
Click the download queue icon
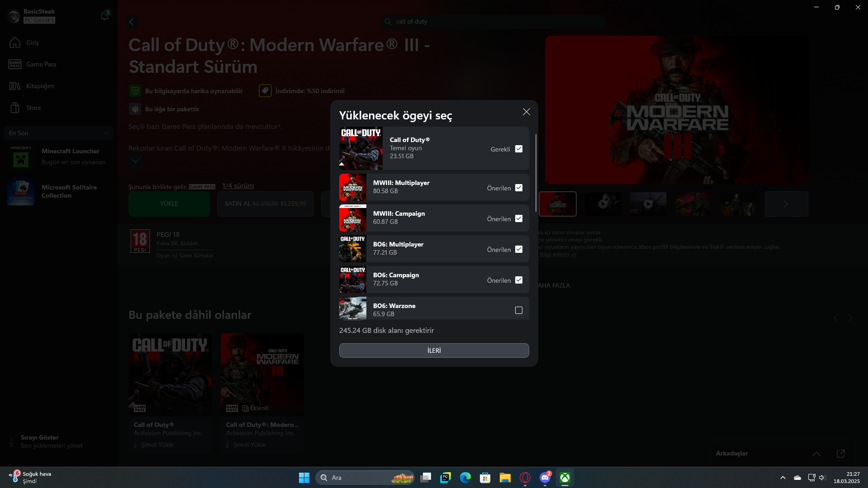pyautogui.click(x=12, y=441)
